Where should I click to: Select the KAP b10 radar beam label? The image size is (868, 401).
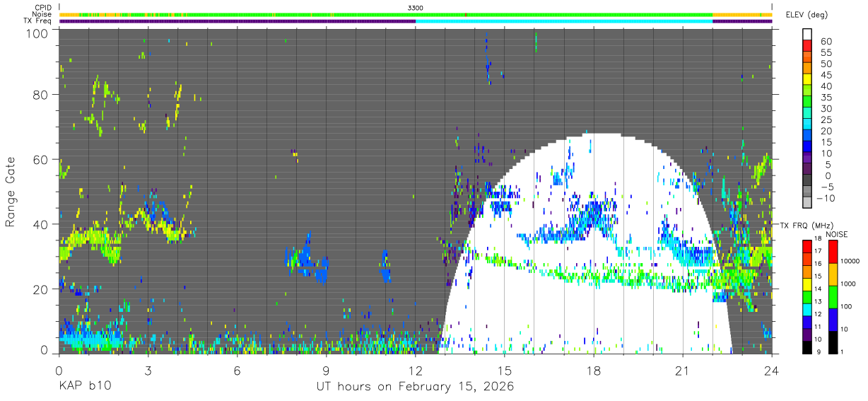pyautogui.click(x=84, y=387)
